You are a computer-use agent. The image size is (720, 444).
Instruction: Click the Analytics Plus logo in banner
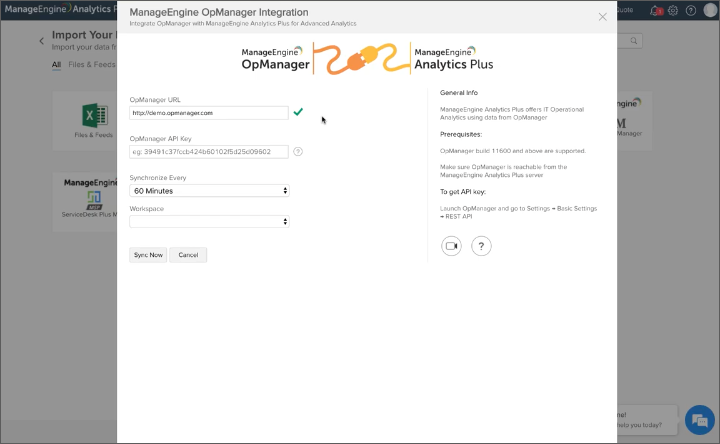click(454, 59)
